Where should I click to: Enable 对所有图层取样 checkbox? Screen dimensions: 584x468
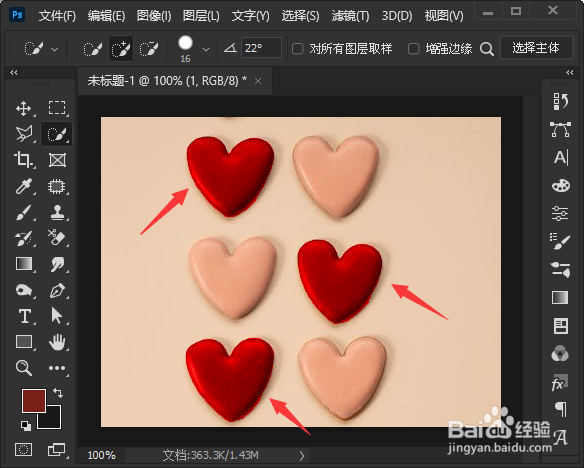[x=298, y=49]
